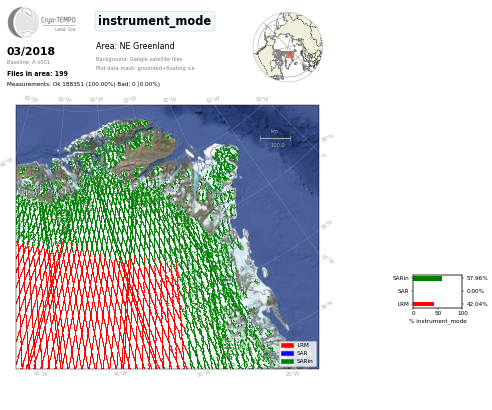Click the Cryo-TEMPO globe logo
Image resolution: width=492 pixels, height=410 pixels.
23,22
